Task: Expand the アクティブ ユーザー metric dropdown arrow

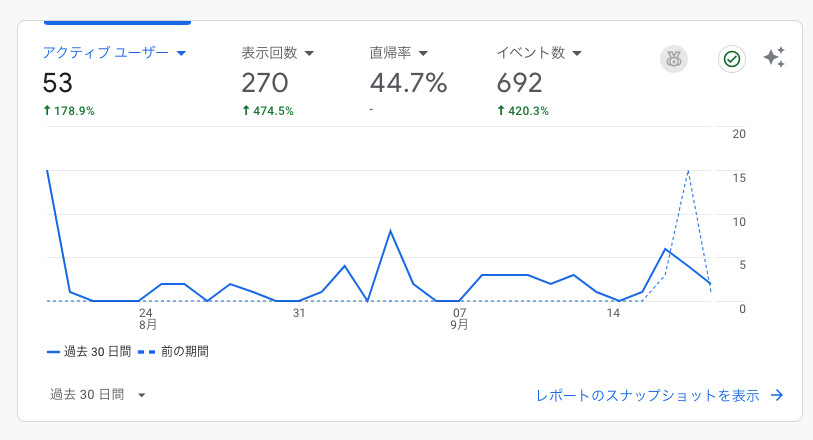Action: (x=181, y=53)
